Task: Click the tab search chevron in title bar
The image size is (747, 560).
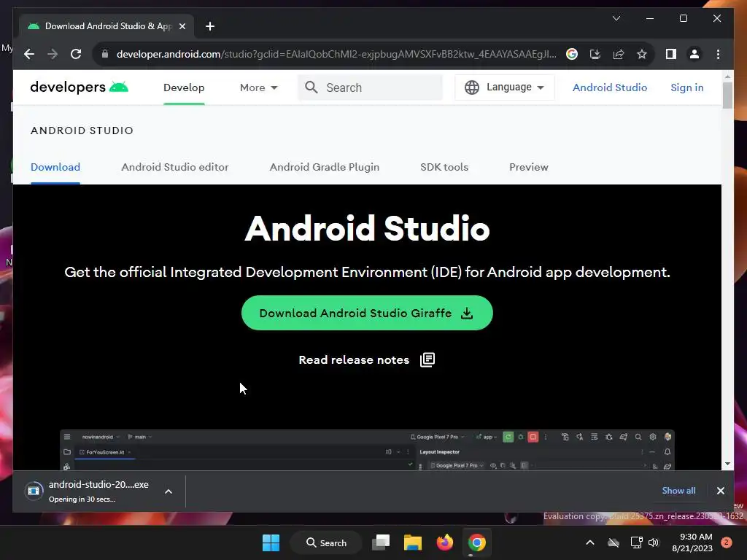Action: click(616, 18)
